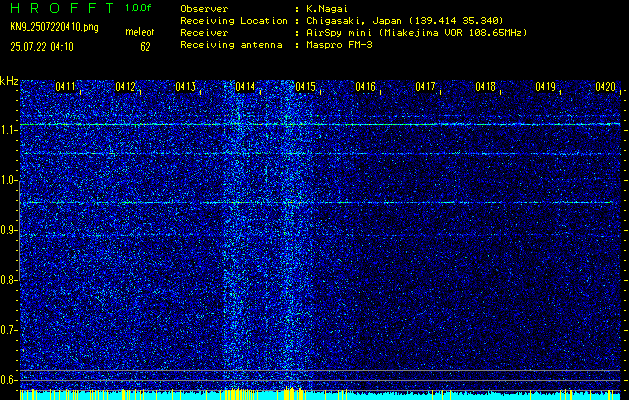Image resolution: width=629 pixels, height=400 pixels.
Task: Click the version label 1.00f
Action: 138,8
